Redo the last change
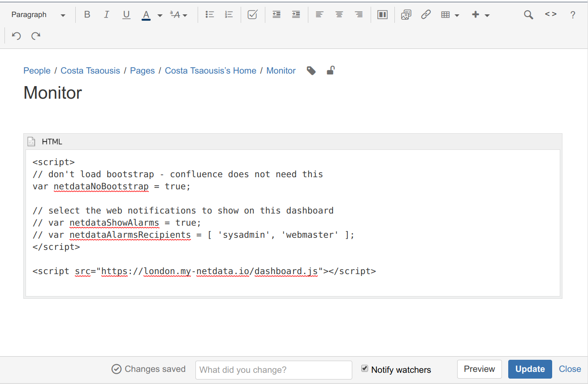 tap(36, 36)
